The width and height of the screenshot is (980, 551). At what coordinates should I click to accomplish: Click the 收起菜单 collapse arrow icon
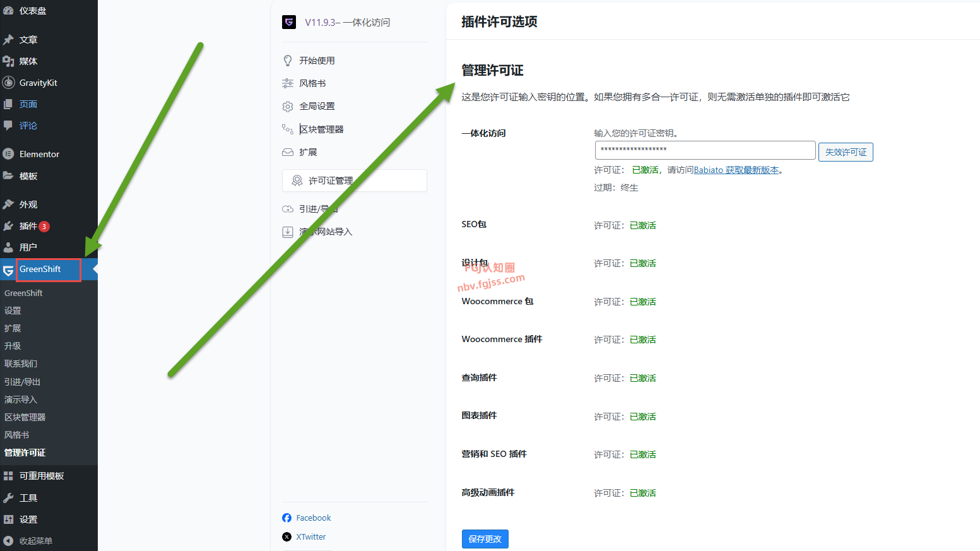[8, 541]
